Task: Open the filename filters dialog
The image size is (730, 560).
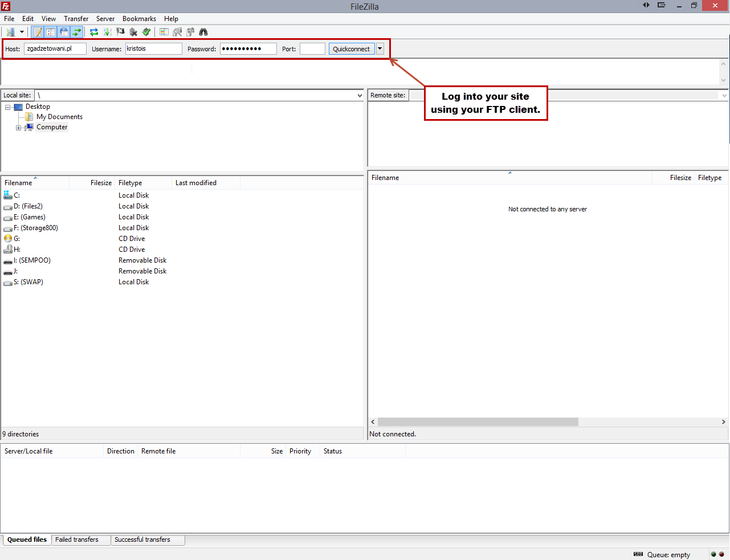Action: (x=164, y=32)
